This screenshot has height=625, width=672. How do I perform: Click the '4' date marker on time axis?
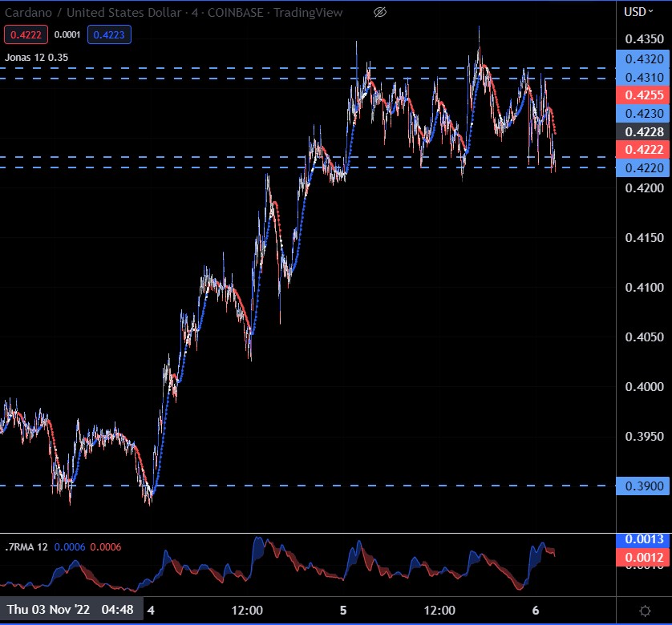[151, 611]
